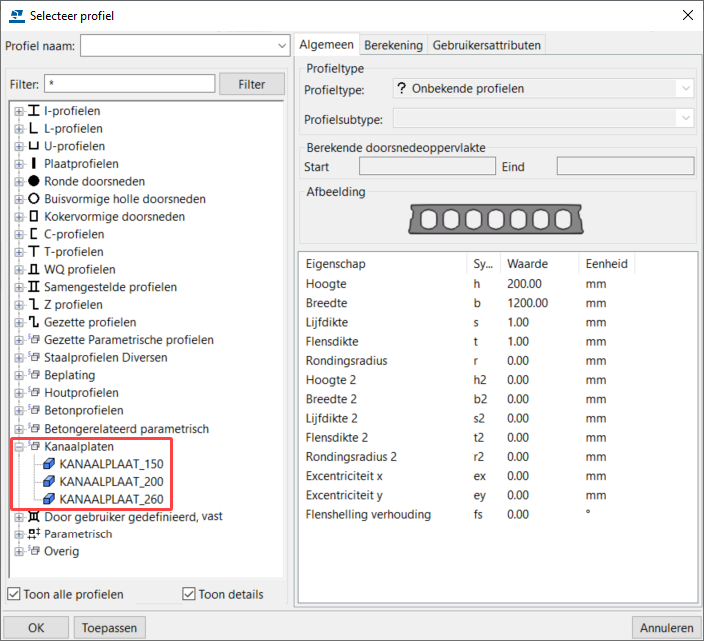Image resolution: width=704 pixels, height=641 pixels.
Task: Collapse the Kanaalplaten tree node
Action: [x=18, y=446]
